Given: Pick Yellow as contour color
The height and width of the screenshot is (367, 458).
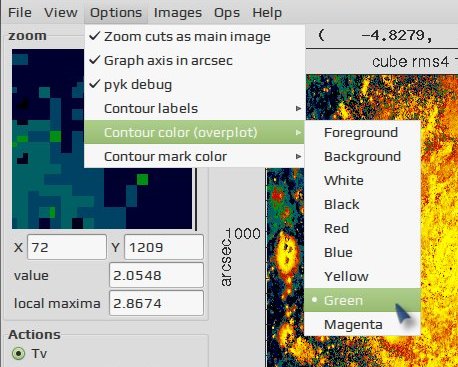Looking at the screenshot, I should 362,276.
